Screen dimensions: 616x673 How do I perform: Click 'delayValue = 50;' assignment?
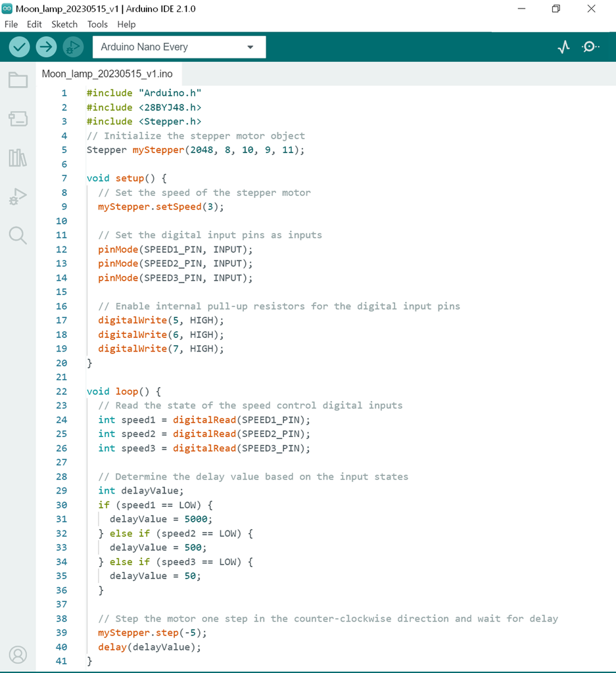pos(155,576)
